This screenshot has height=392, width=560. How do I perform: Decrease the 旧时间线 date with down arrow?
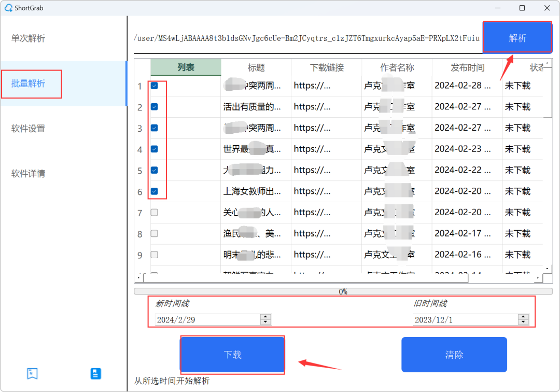click(x=523, y=322)
